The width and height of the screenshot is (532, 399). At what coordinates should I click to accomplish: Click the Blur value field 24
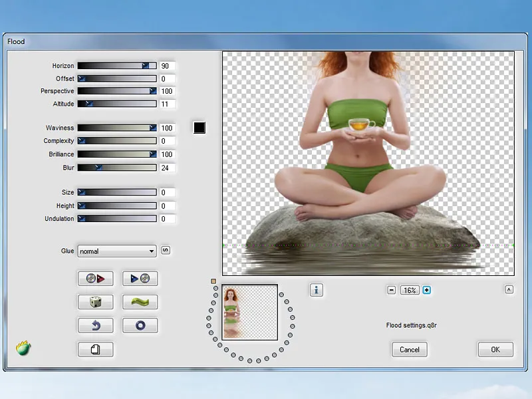point(168,168)
